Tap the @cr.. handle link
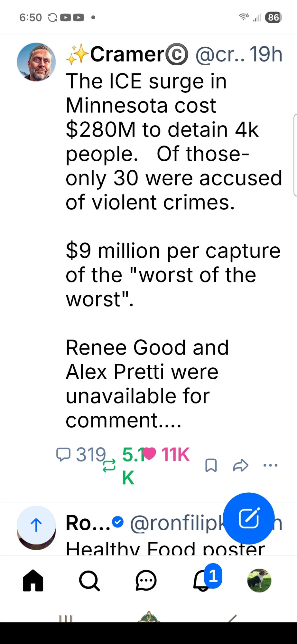Image resolution: width=297 pixels, height=644 pixels. point(219,54)
